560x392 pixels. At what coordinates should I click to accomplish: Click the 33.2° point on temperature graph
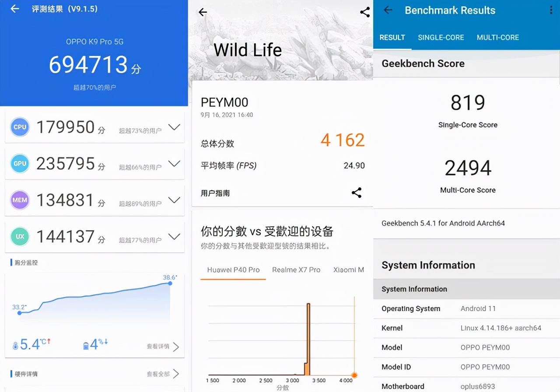point(19,313)
